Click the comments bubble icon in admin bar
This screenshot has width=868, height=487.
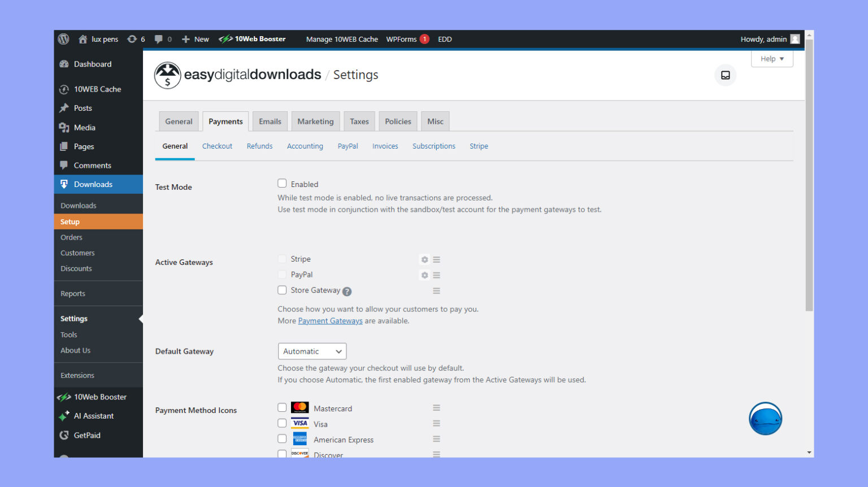point(158,39)
